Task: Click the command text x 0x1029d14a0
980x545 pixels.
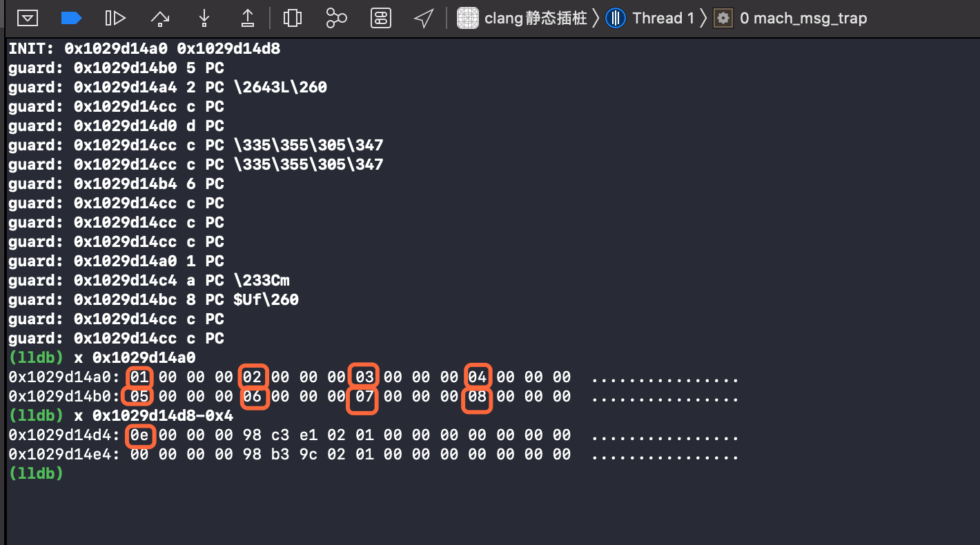Action: click(134, 357)
